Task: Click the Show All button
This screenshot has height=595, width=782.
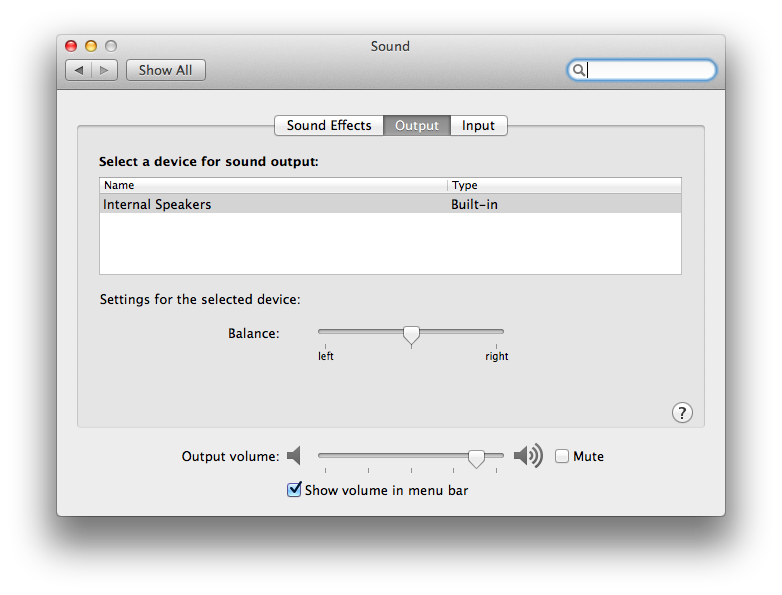Action: (x=166, y=70)
